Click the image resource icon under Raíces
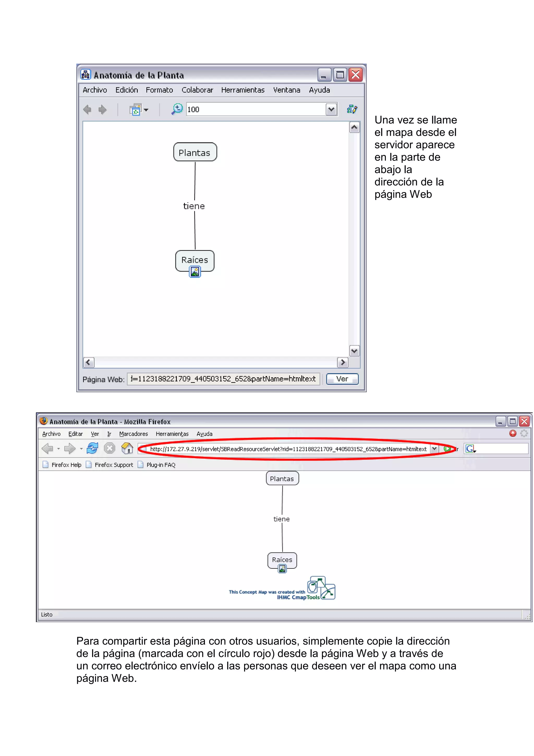The width and height of the screenshot is (534, 756). pos(195,272)
